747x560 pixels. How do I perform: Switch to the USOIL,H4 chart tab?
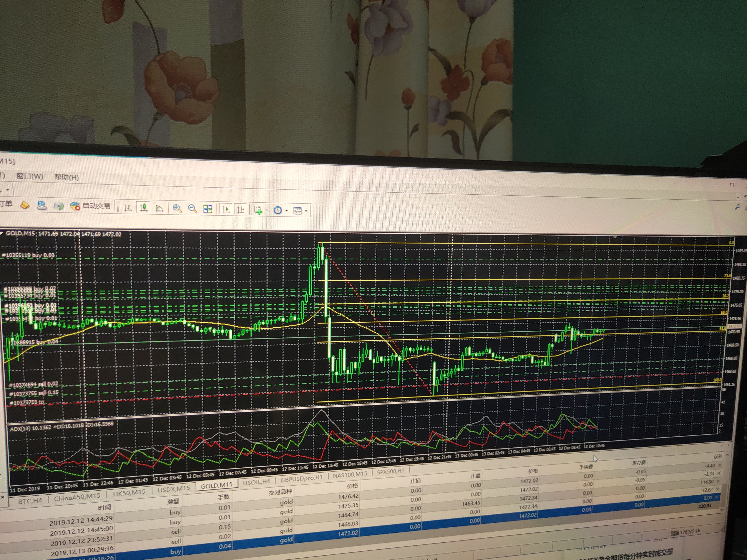(256, 482)
